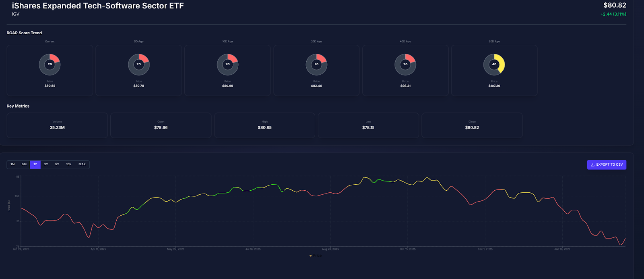Click the $80.85 value in the High card
This screenshot has height=279, width=644.
265,127
